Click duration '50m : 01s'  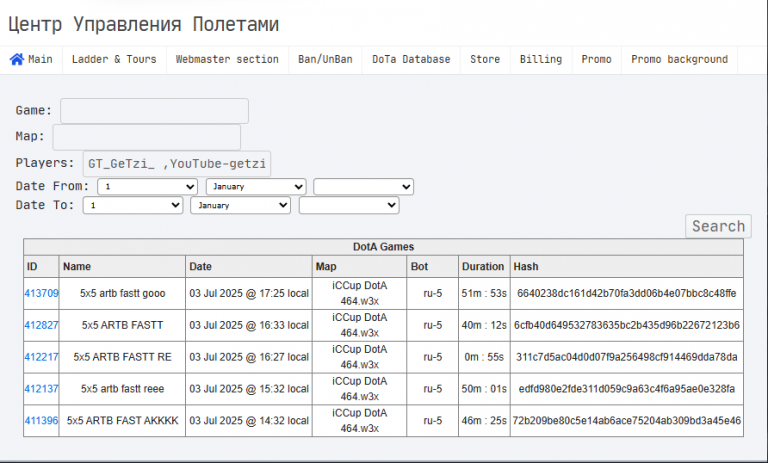tap(484, 389)
